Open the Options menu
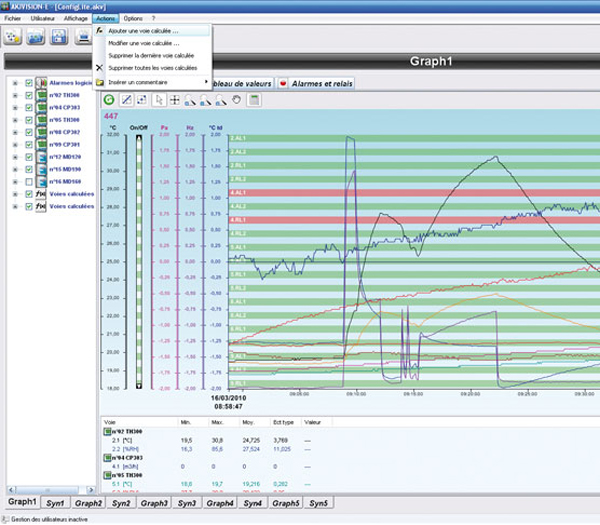 pyautogui.click(x=133, y=18)
